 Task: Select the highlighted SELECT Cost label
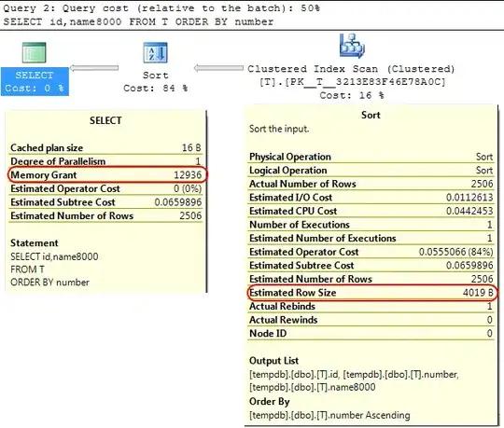(35, 81)
